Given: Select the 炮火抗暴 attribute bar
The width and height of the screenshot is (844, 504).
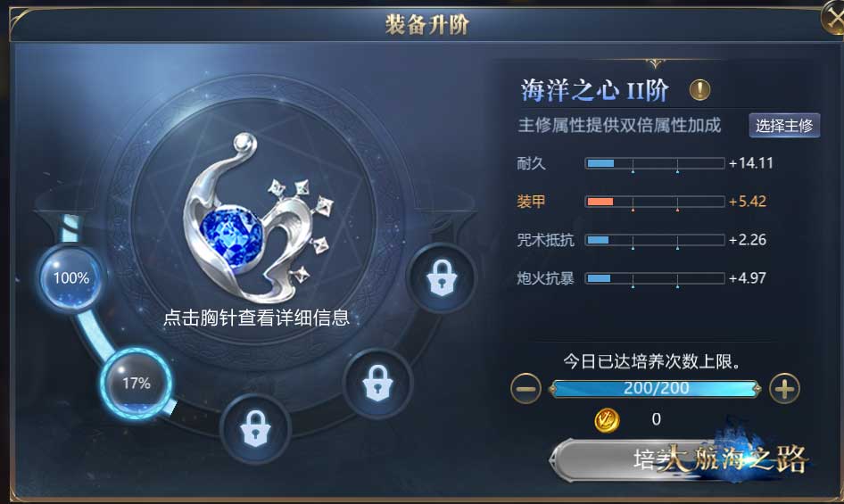Looking at the screenshot, I should point(655,278).
